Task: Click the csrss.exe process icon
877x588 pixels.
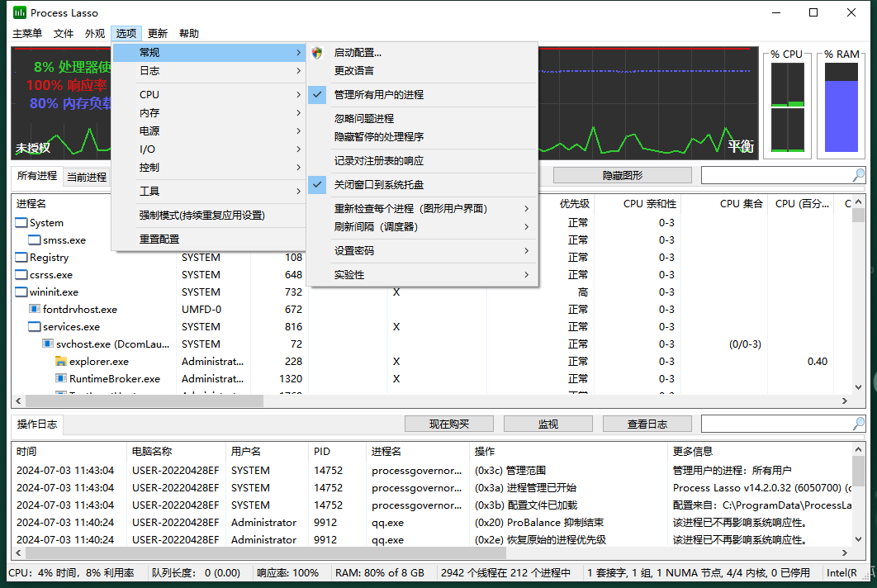Action: (21, 275)
